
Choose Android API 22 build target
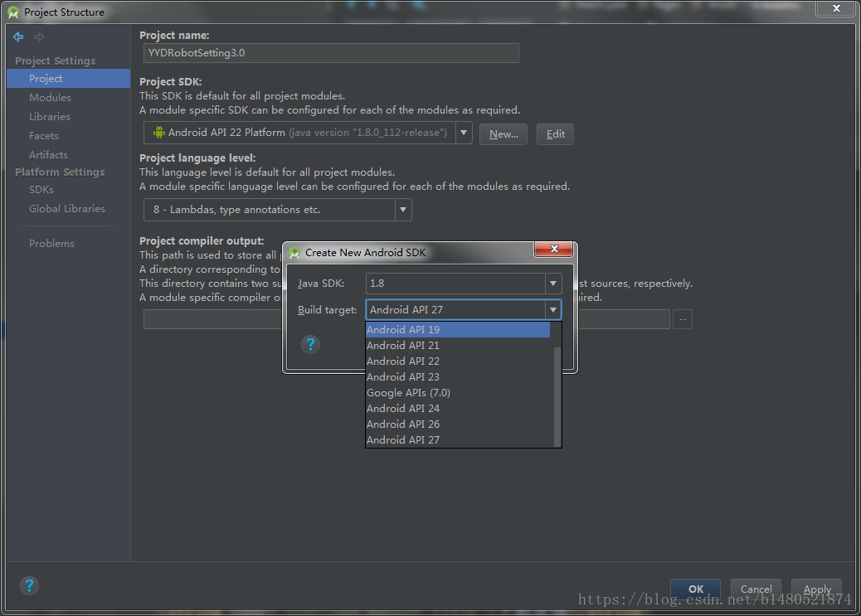click(x=458, y=361)
